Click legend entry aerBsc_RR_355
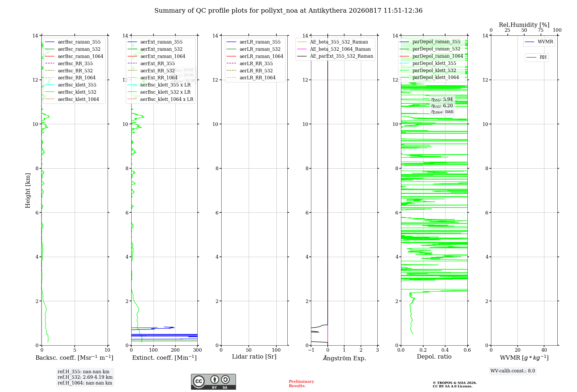The height and width of the screenshot is (392, 577). [x=69, y=63]
